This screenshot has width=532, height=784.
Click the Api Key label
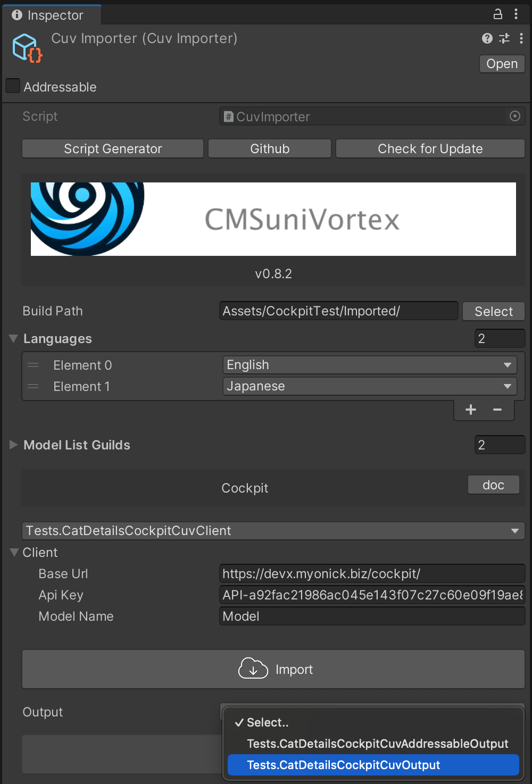[61, 595]
